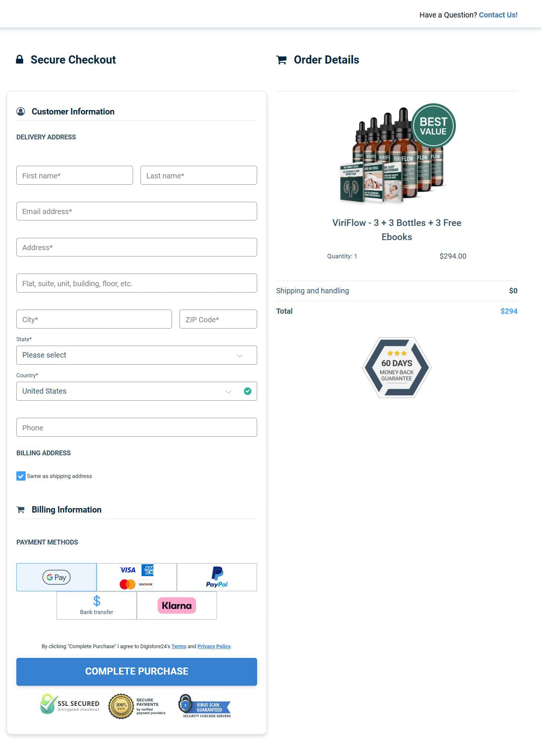541x756 pixels.
Task: Focus the First name field
Action: coord(75,175)
